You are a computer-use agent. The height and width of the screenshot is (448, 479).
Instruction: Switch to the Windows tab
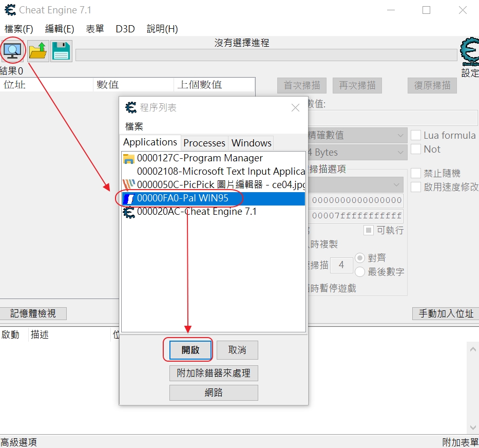point(251,143)
